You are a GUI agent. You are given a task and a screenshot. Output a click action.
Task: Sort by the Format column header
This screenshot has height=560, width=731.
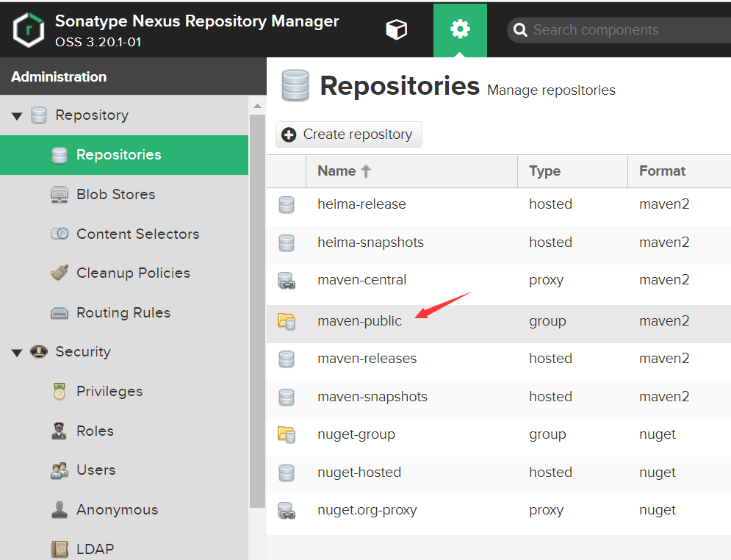(x=680, y=171)
